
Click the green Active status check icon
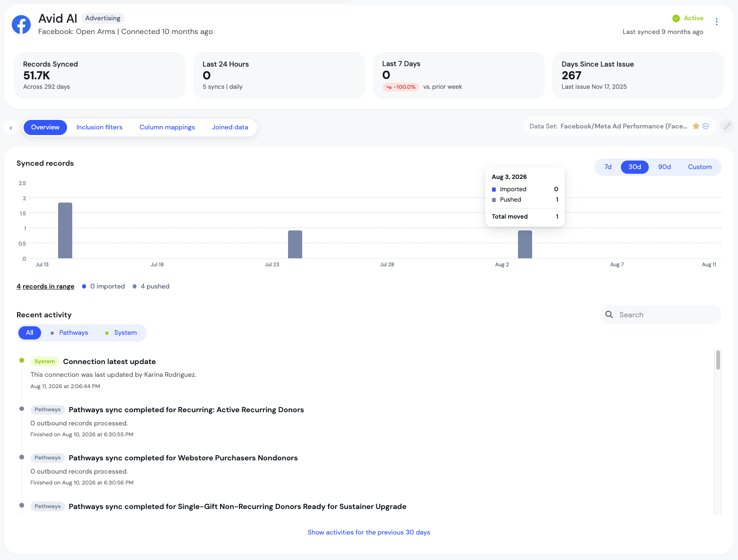pyautogui.click(x=676, y=18)
